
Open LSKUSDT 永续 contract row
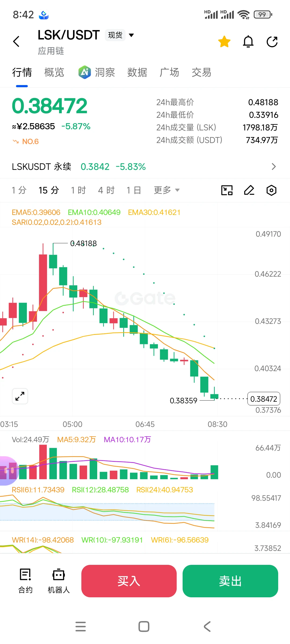[x=145, y=167]
